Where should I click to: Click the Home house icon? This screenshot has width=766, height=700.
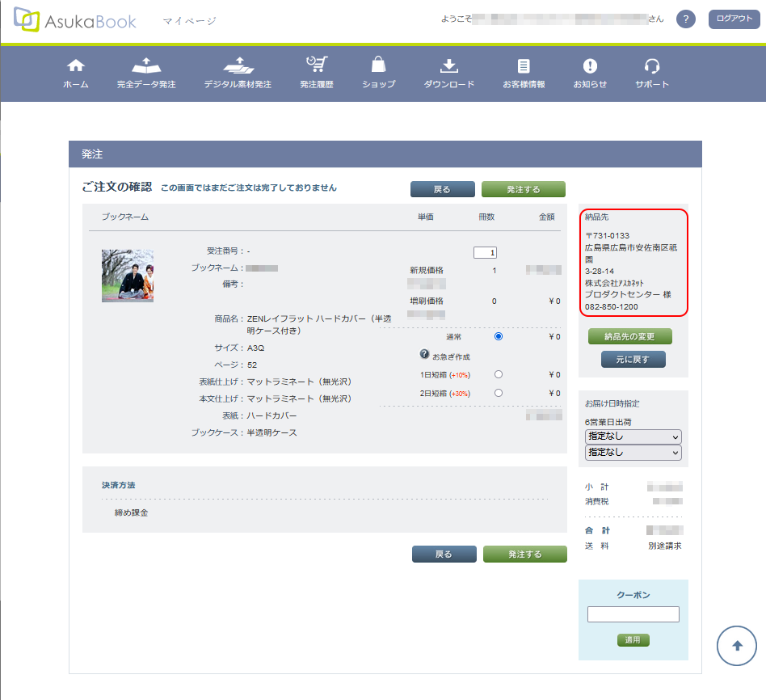pos(75,66)
